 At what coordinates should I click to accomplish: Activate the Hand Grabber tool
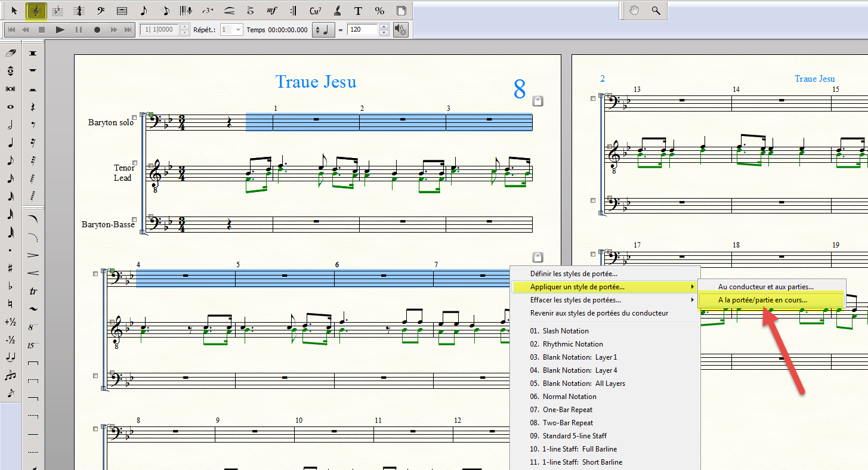(634, 10)
